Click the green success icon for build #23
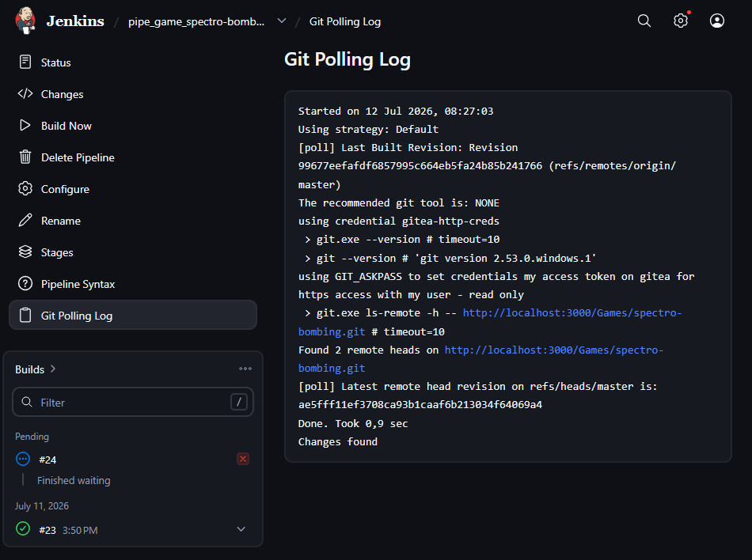Viewport: 752px width, 560px height. (x=23, y=529)
